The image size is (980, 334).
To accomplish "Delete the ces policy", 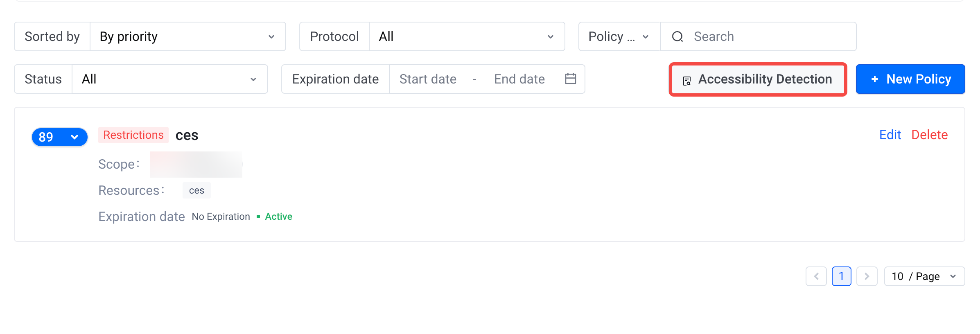I will click(x=929, y=135).
